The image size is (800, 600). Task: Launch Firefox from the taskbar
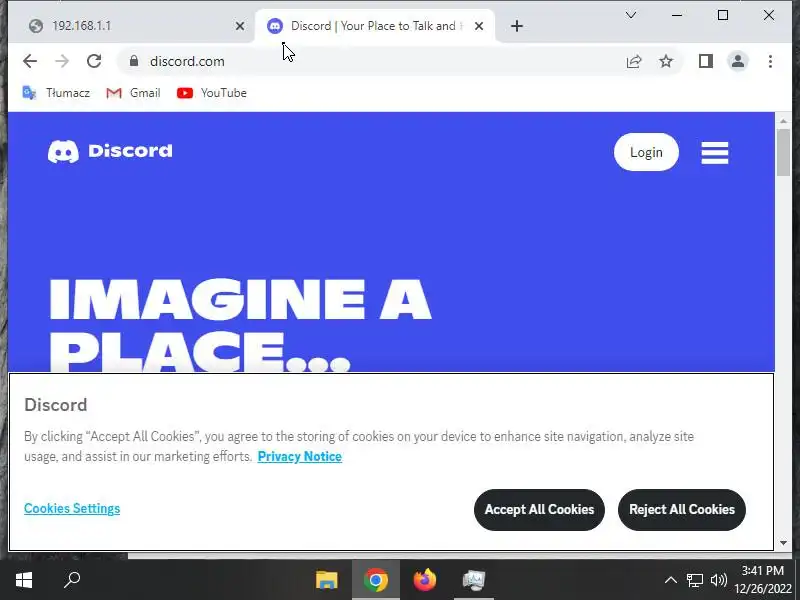(425, 580)
